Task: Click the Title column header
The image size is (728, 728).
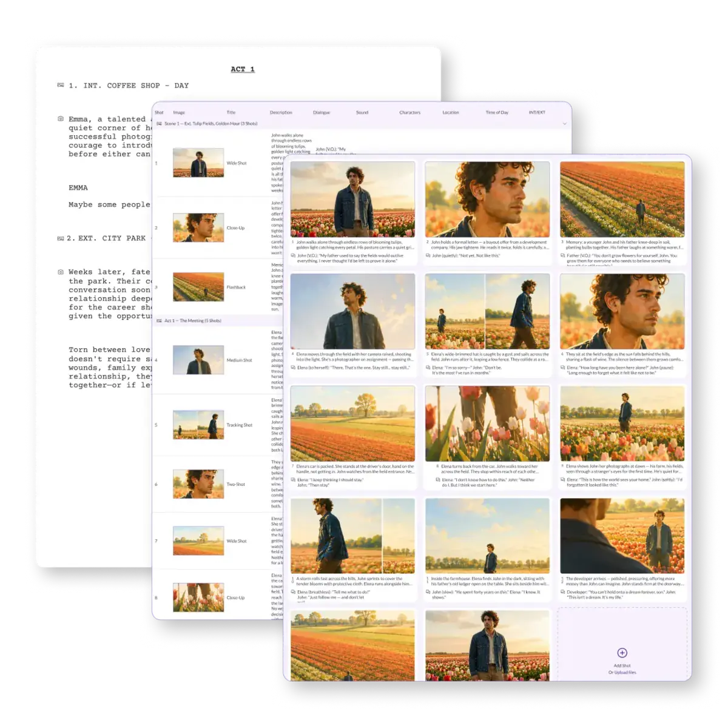Action: 231,112
